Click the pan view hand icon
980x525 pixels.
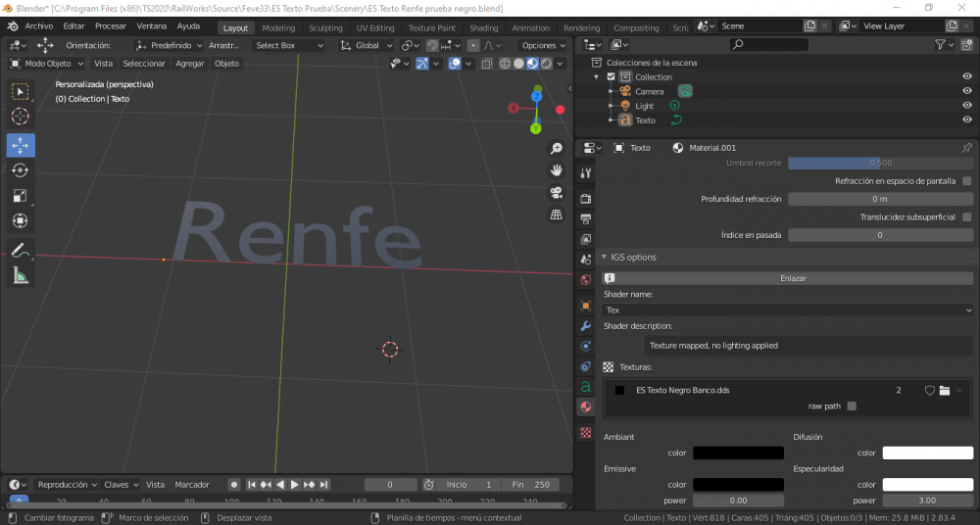pyautogui.click(x=557, y=170)
